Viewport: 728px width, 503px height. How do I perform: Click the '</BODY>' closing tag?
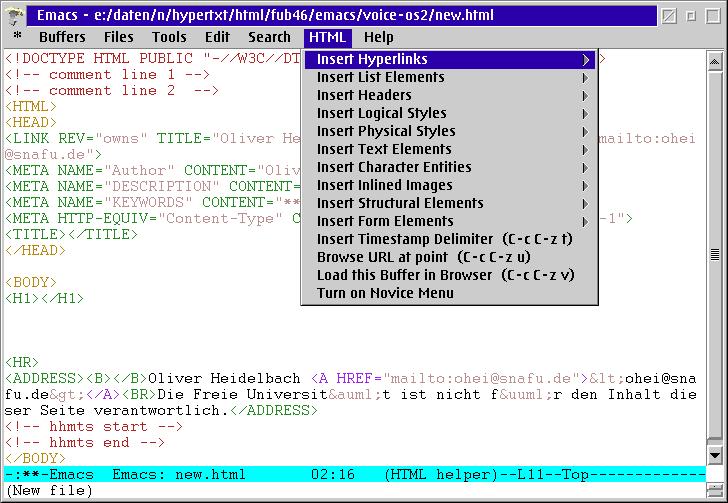(35, 458)
